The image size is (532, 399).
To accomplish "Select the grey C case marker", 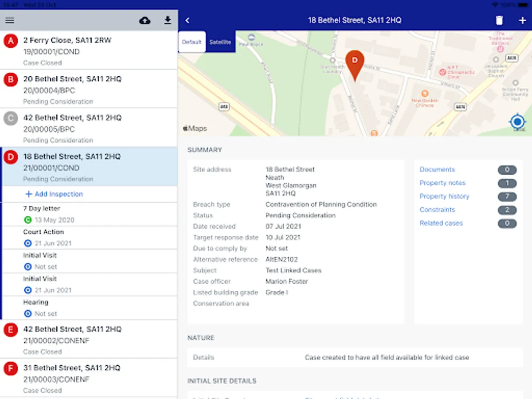I will [11, 118].
